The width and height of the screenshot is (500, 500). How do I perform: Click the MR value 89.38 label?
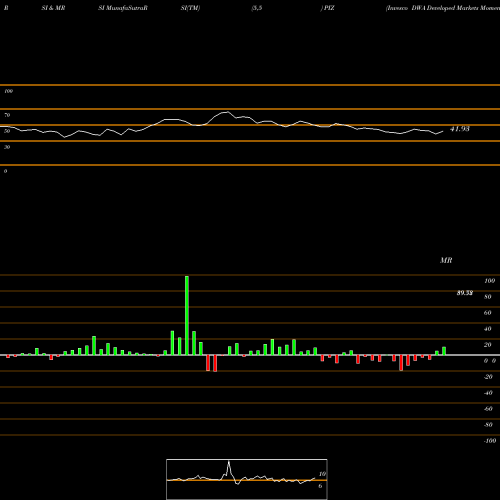465,293
